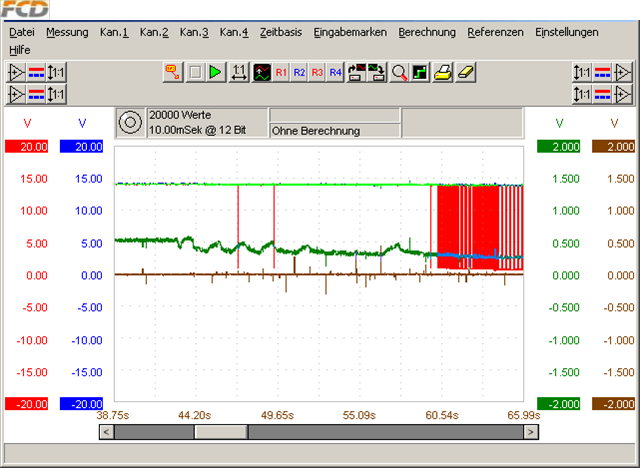Open the Zeitbasis menu
This screenshot has height=468, width=640.
280,32
